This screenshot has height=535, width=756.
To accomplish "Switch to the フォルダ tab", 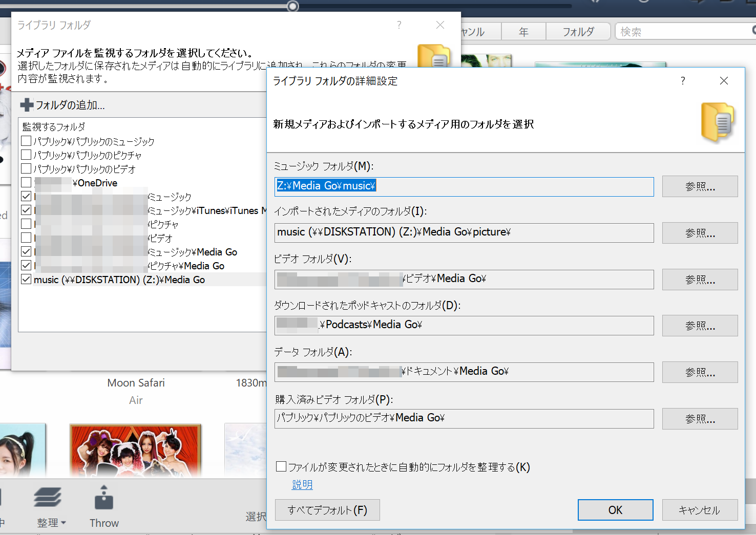I will (578, 32).
